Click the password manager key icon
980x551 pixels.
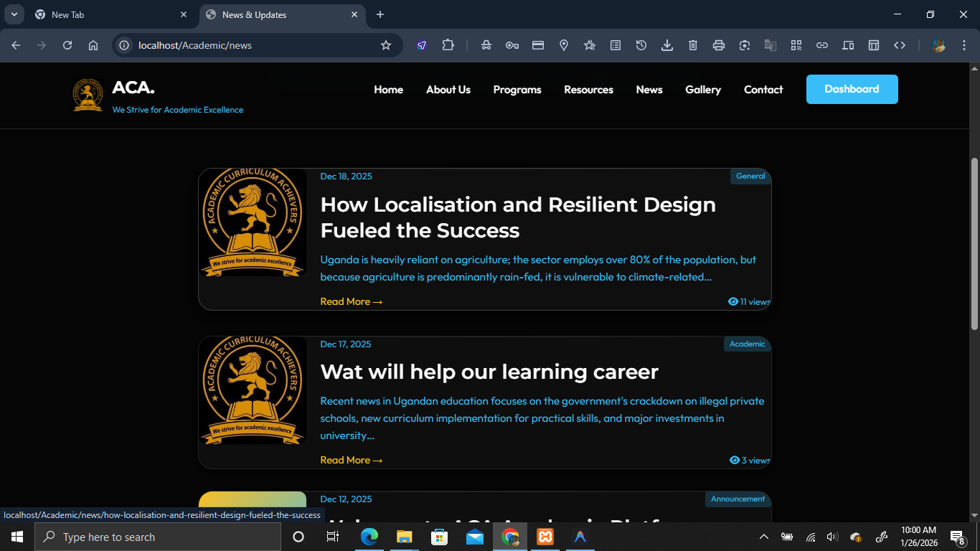[x=512, y=45]
